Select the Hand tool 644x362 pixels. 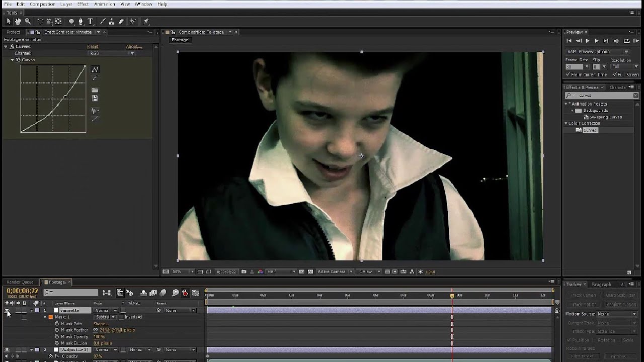pos(18,21)
